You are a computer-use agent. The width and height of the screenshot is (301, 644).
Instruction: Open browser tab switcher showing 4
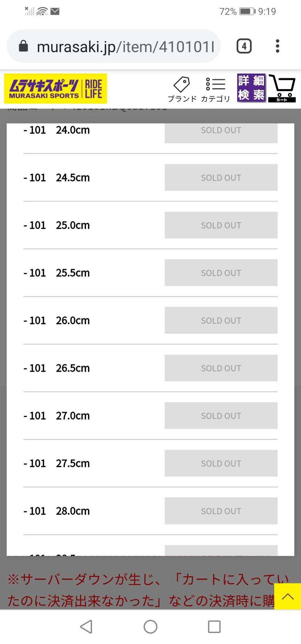coord(244,46)
